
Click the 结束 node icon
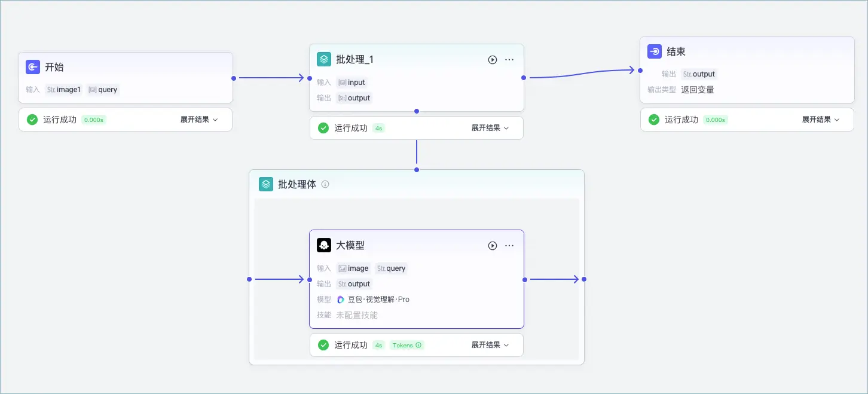point(655,51)
